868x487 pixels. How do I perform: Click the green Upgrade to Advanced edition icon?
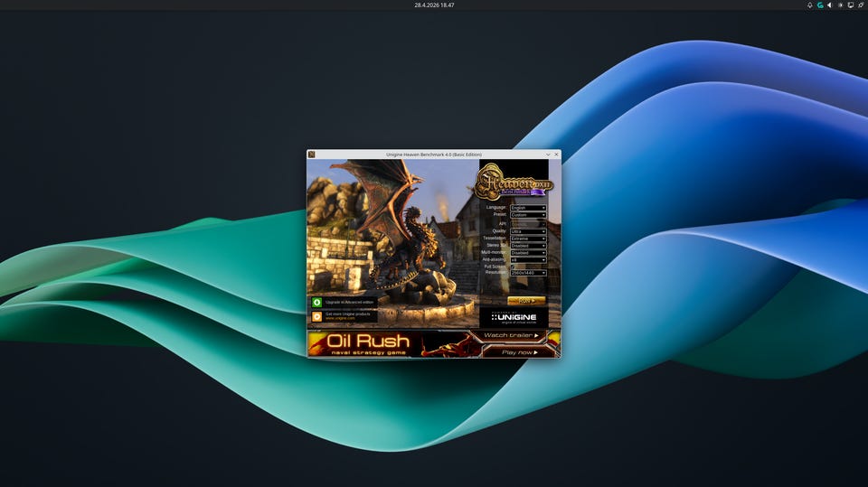point(316,302)
